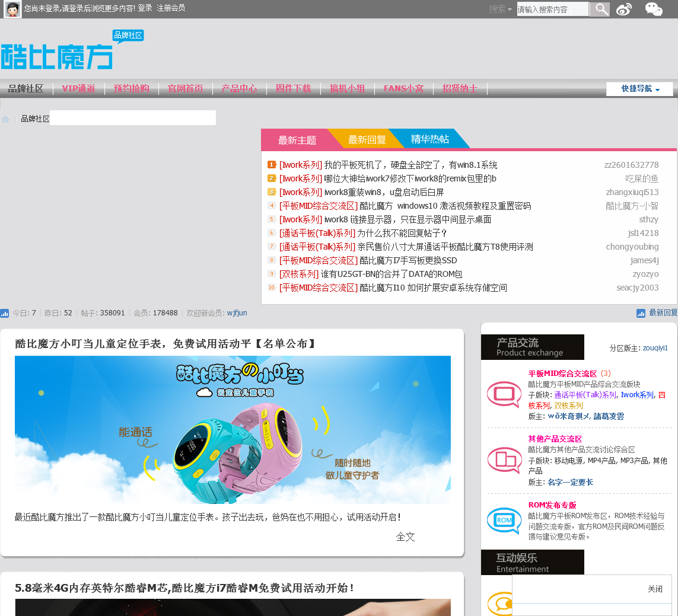Viewport: 678px width, 616px height.
Task: Click 品牌社区 in the breadcrumb
Action: pos(35,119)
